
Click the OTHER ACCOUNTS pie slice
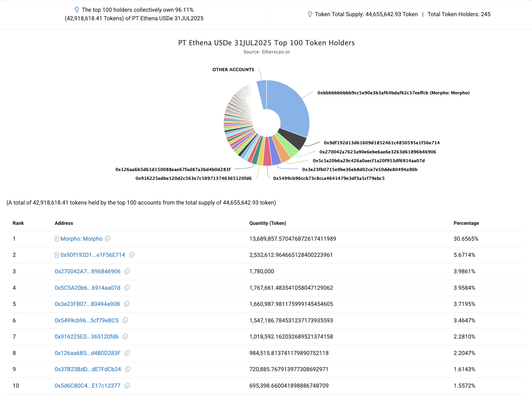pyautogui.click(x=262, y=94)
